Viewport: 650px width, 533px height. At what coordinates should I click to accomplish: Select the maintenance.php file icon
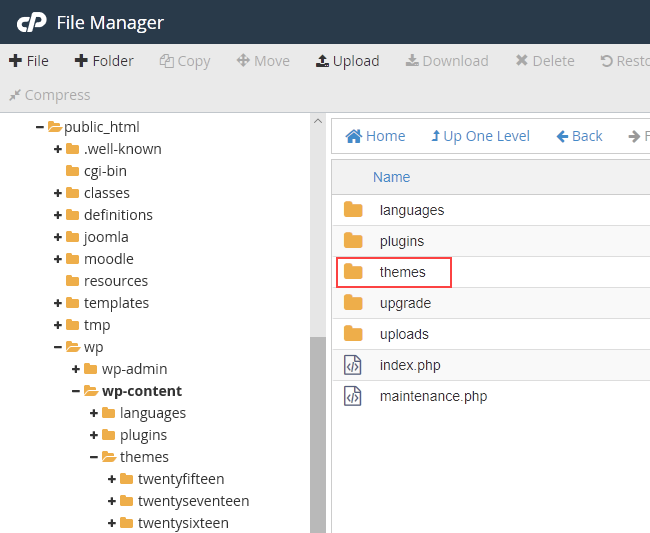click(353, 396)
